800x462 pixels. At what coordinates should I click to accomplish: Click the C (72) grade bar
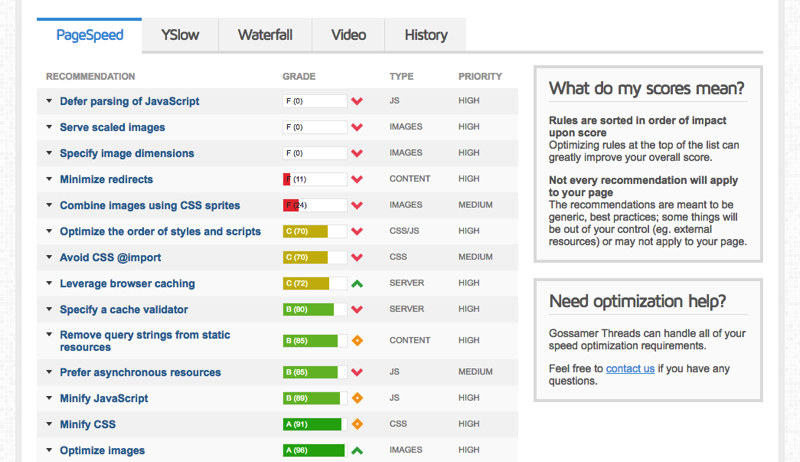tap(315, 283)
